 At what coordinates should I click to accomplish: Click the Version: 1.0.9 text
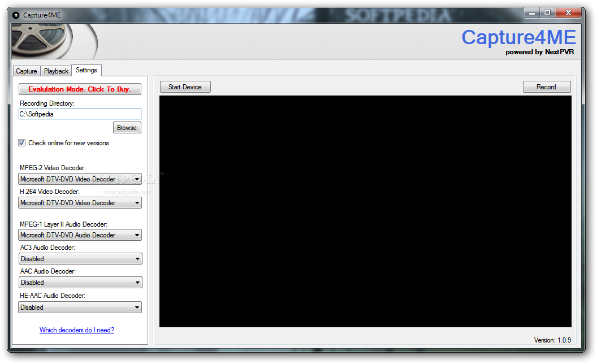click(x=552, y=340)
